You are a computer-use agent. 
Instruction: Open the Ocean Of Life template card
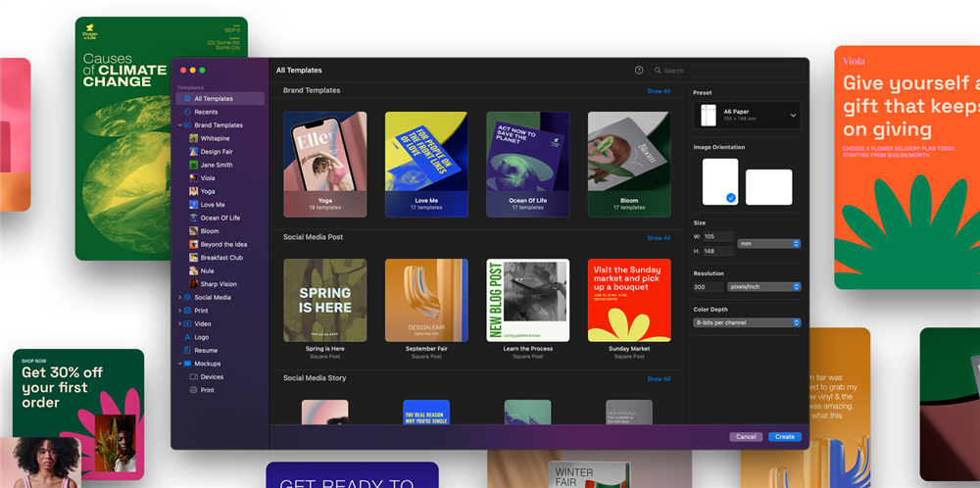(x=527, y=165)
